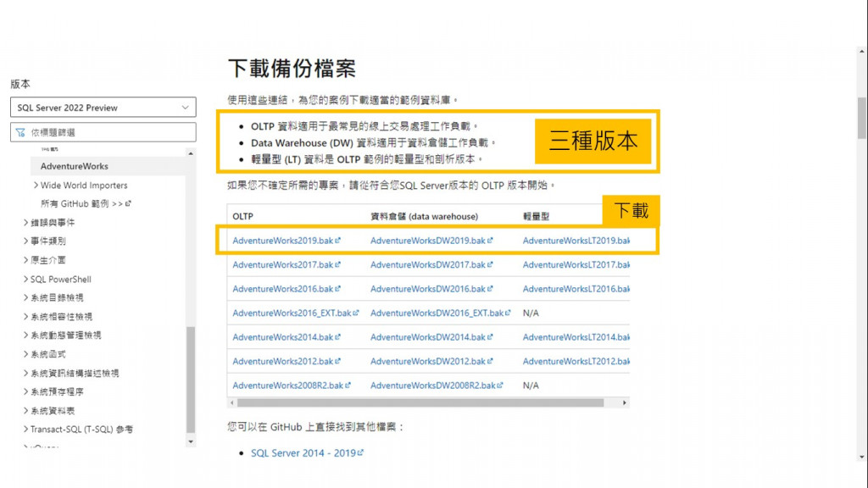Viewport: 868px width, 488px height.
Task: Select AdventureWorks in the sidebar tree
Action: 75,166
